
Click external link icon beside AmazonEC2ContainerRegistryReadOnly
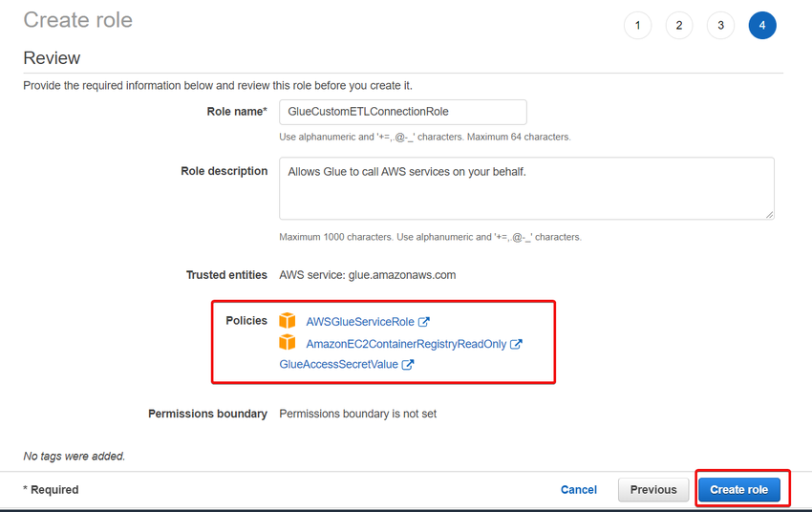click(x=516, y=344)
